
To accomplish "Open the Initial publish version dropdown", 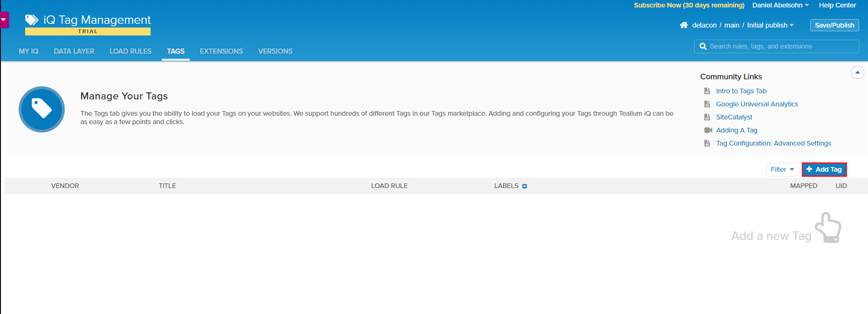I will (771, 25).
